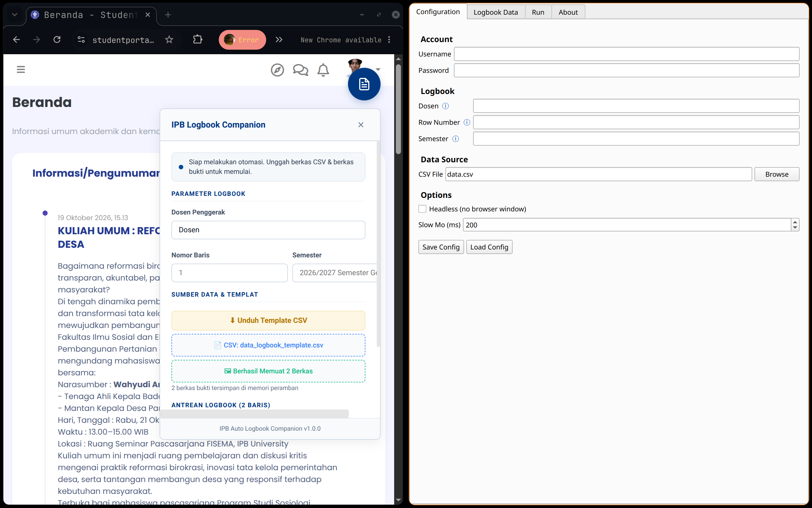This screenshot has width=812, height=508.
Task: Click the page scroll down arrow
Action: tap(398, 500)
